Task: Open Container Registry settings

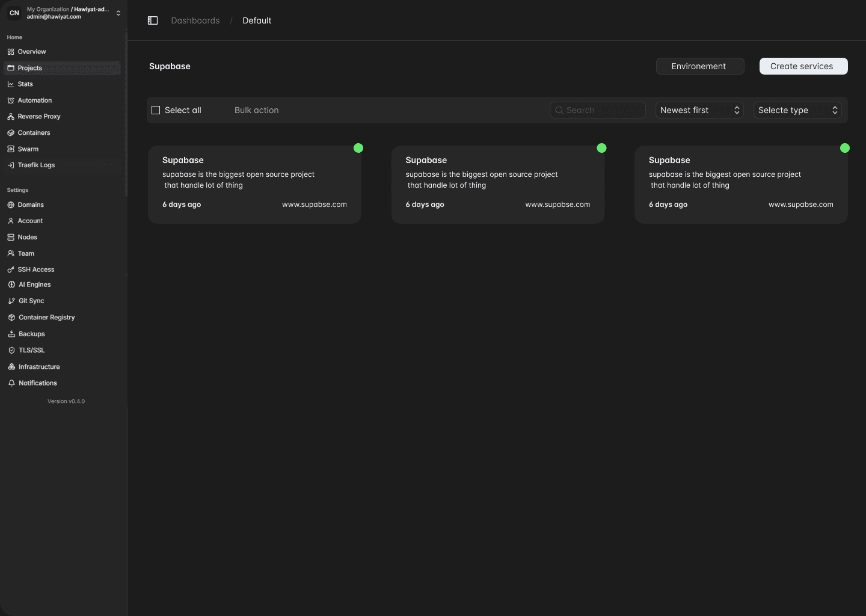Action: (46, 317)
